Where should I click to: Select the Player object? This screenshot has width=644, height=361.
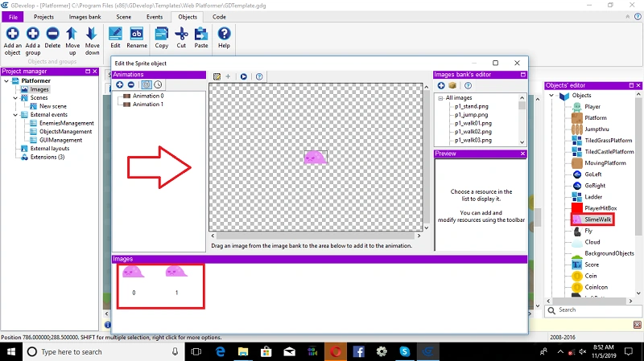tap(592, 107)
